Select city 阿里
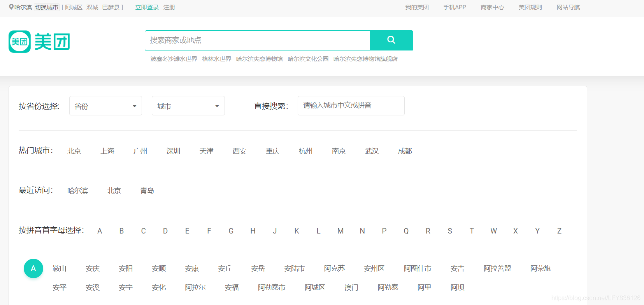This screenshot has height=305, width=644. point(425,287)
